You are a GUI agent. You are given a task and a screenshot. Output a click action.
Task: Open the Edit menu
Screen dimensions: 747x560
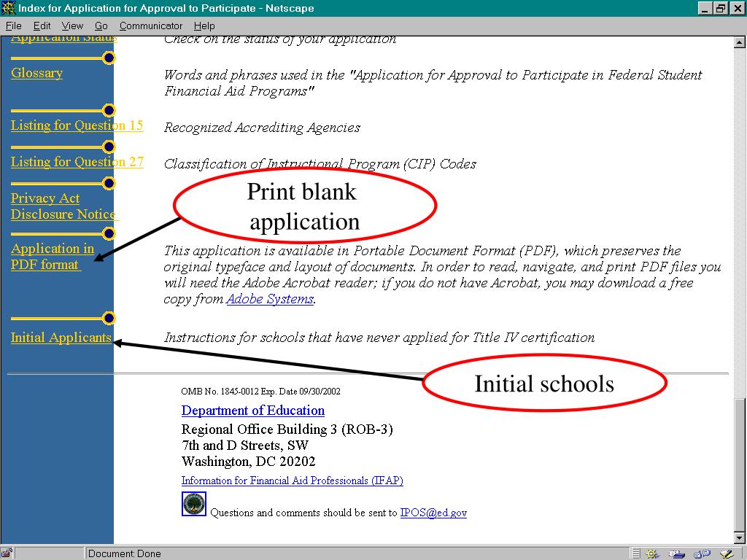pos(42,26)
